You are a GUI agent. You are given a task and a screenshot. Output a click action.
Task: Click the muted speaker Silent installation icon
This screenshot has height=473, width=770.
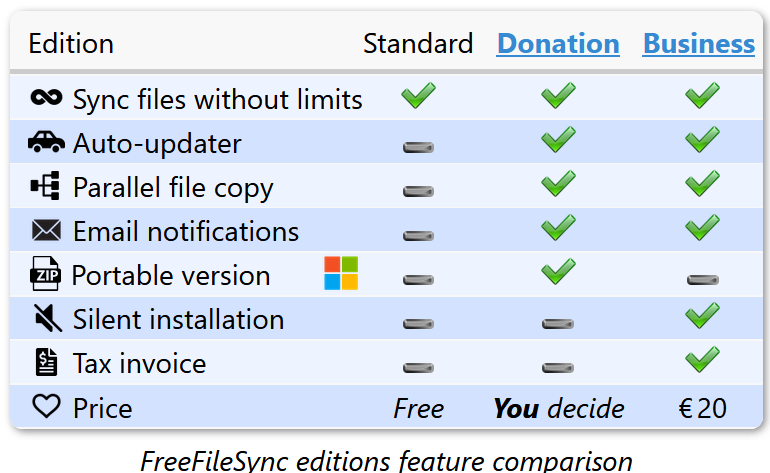pos(46,319)
